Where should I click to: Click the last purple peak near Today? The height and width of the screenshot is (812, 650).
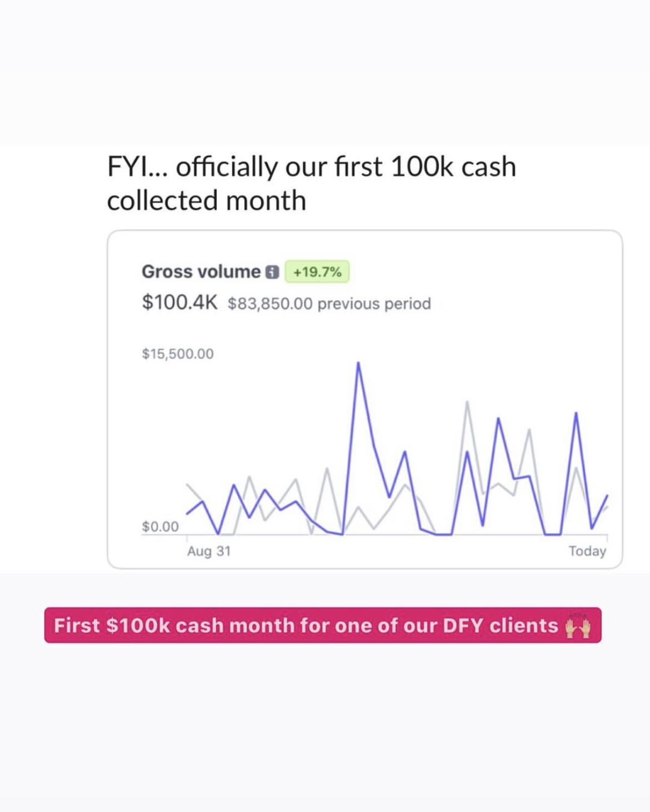pos(576,414)
